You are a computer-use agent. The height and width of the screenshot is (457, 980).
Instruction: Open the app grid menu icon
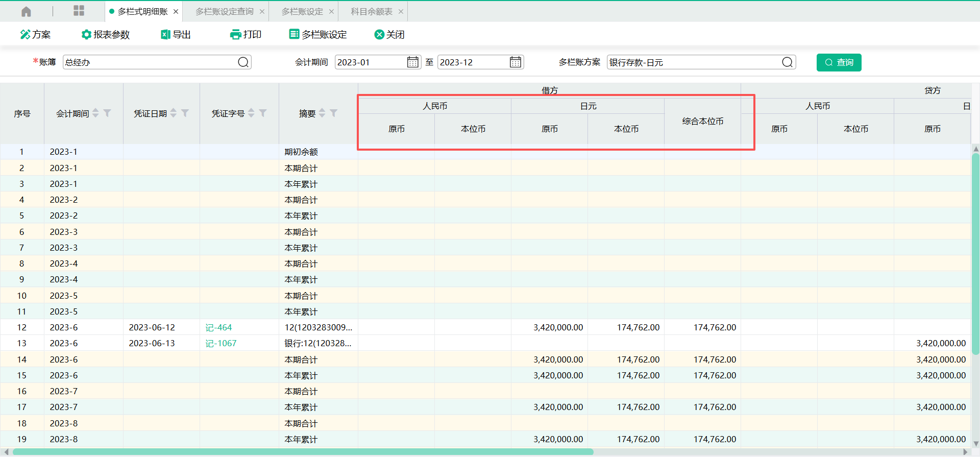(79, 11)
